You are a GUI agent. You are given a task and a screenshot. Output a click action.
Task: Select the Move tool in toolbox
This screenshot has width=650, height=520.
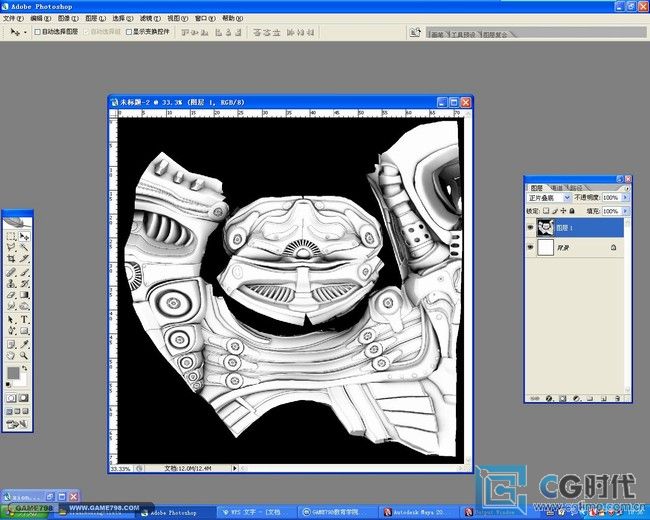click(x=24, y=236)
